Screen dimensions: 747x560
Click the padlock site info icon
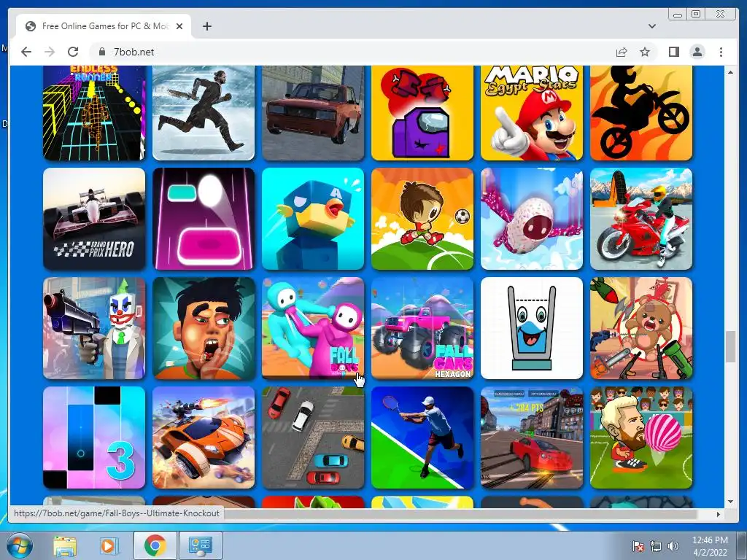point(101,52)
